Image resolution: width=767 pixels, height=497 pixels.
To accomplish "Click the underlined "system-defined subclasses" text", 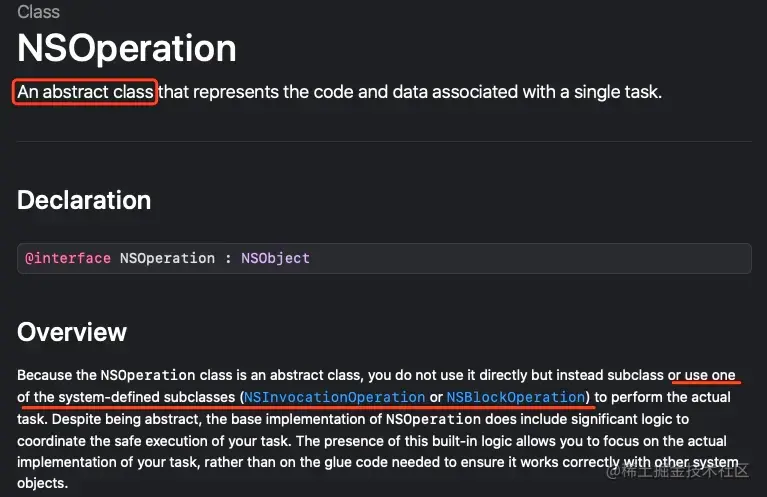I will point(147,397).
